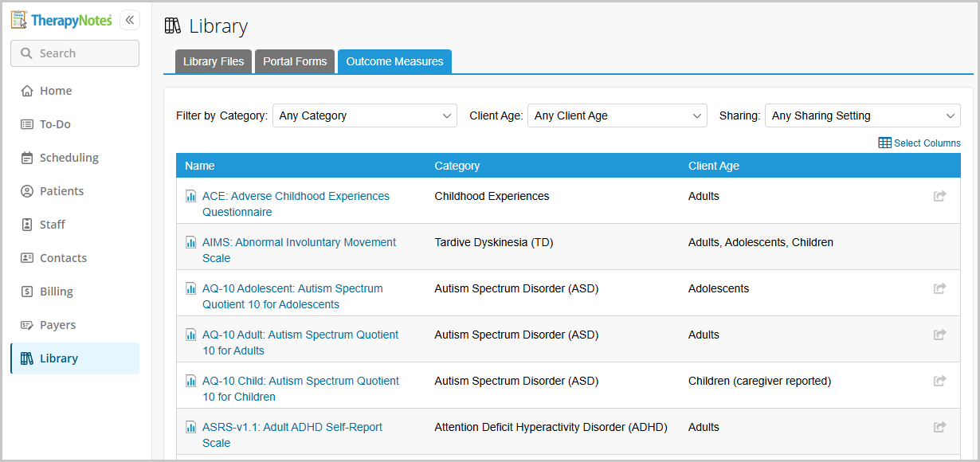Viewport: 980px width, 462px height.
Task: Click share icon for AQ-10 Child row
Action: click(x=939, y=381)
